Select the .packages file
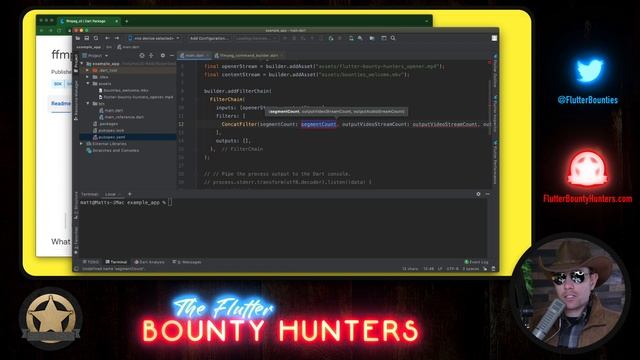The width and height of the screenshot is (640, 360). 106,124
